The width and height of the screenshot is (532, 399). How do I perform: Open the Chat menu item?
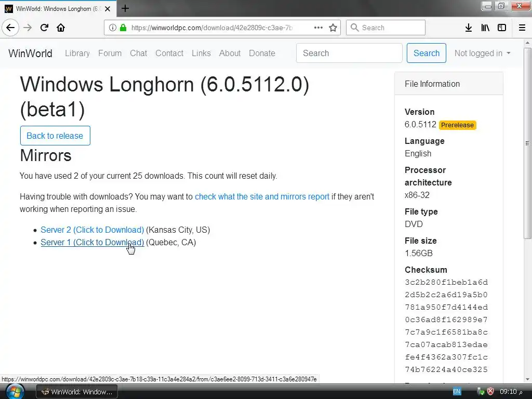(x=138, y=54)
